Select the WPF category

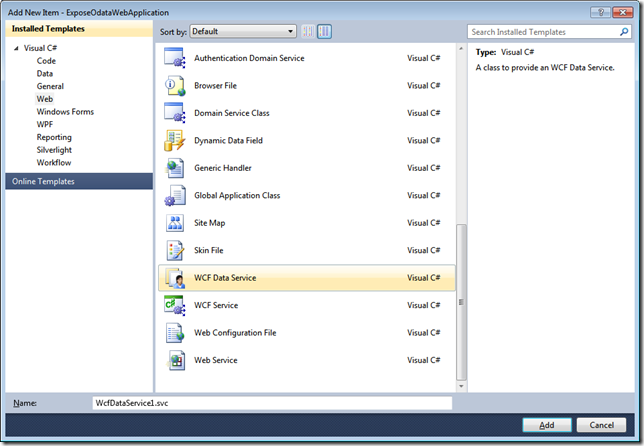tap(45, 124)
